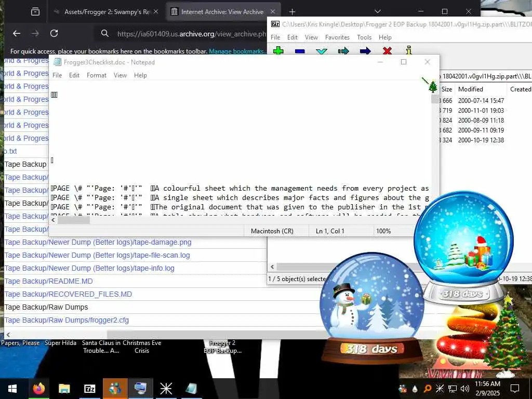Click the dark blue Move arrow in 7-Zip
Image resolution: width=532 pixels, height=399 pixels.
[x=365, y=51]
